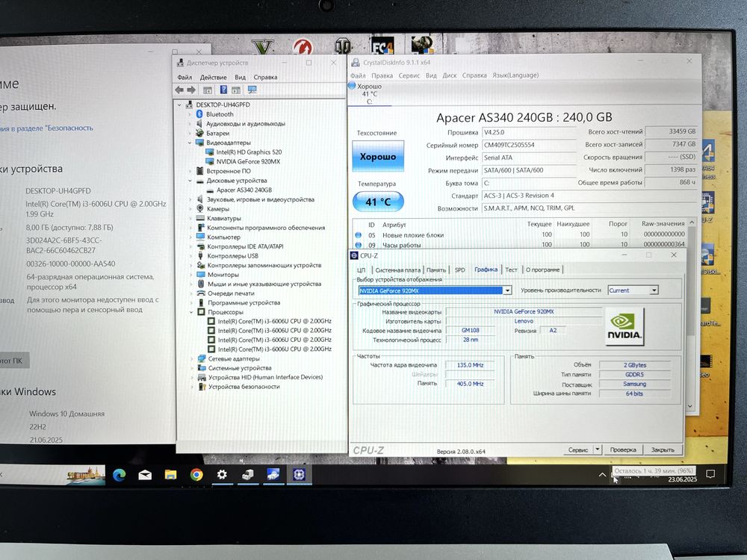Open the Правка menu in CrystalDiskInfo
The image size is (747, 560).
click(x=382, y=75)
